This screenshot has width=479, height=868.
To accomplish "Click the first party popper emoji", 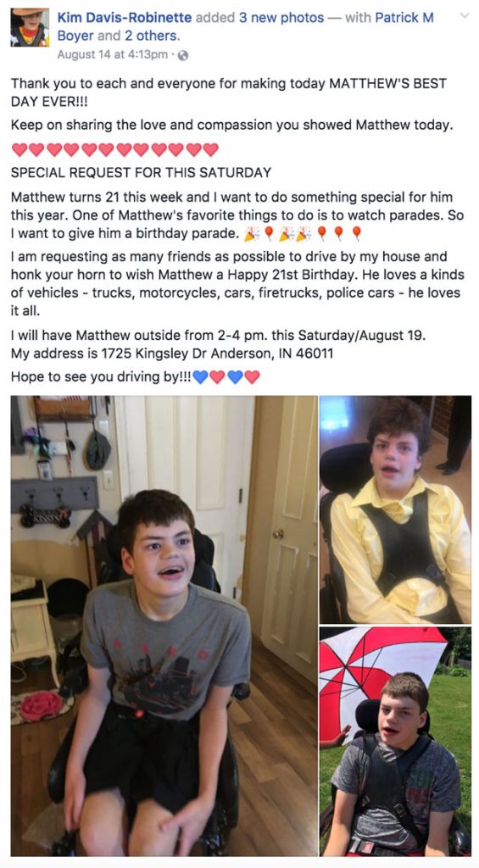I will [x=252, y=234].
